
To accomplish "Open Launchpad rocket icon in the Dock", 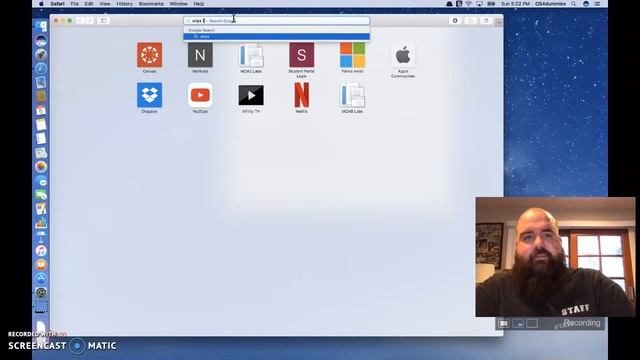I will (x=41, y=54).
